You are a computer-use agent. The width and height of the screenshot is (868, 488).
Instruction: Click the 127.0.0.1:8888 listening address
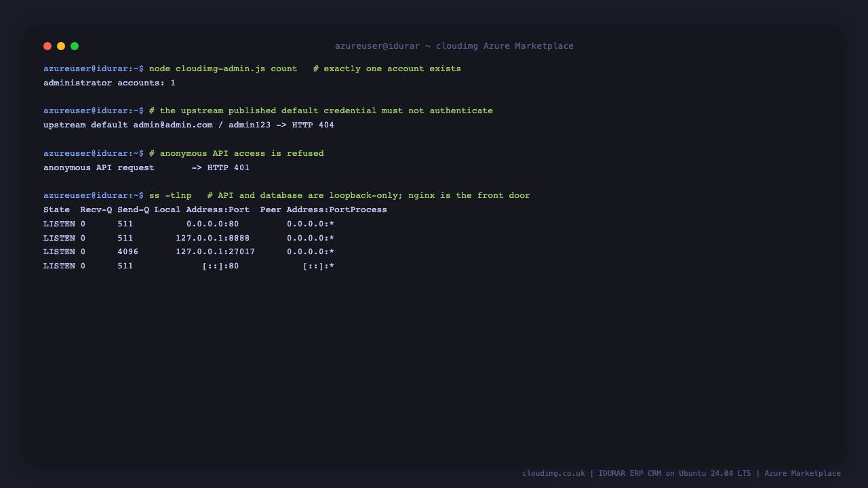(213, 238)
